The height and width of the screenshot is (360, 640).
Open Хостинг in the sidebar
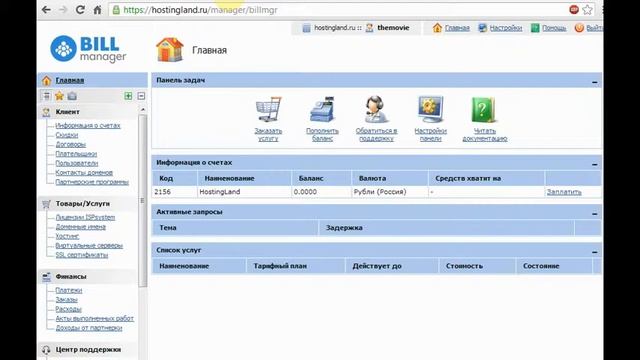(x=67, y=236)
